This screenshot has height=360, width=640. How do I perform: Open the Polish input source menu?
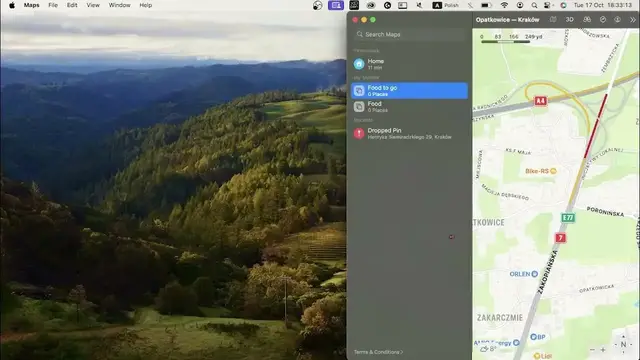(x=446, y=5)
